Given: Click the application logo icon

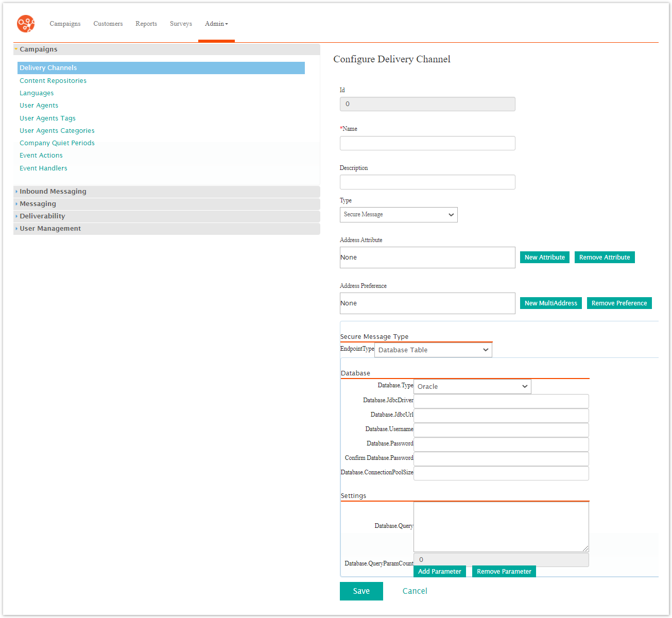Looking at the screenshot, I should [x=25, y=24].
